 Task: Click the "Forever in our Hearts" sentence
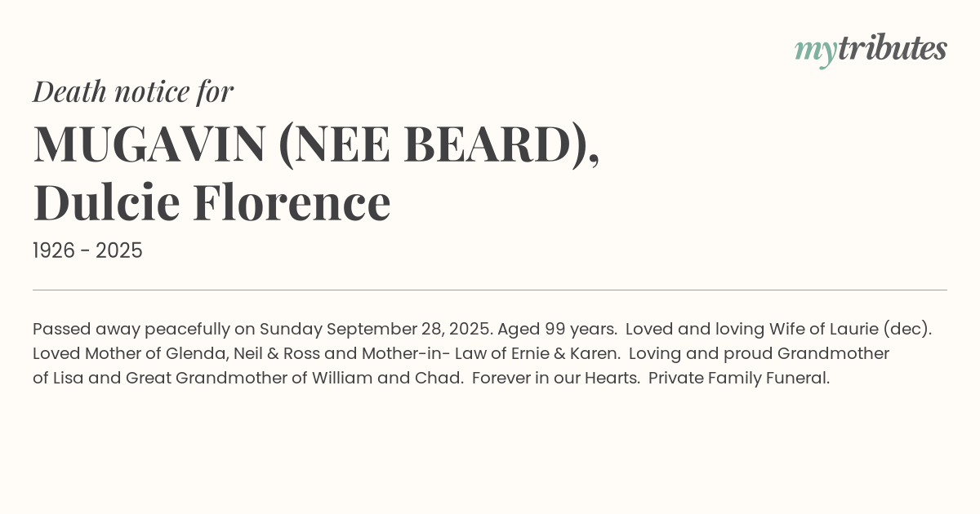click(x=555, y=379)
